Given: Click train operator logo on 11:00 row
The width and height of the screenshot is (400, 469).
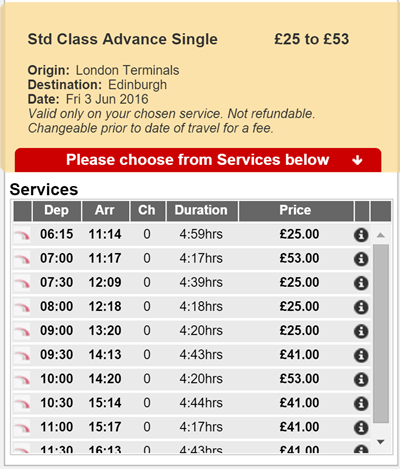Looking at the screenshot, I should [22, 428].
